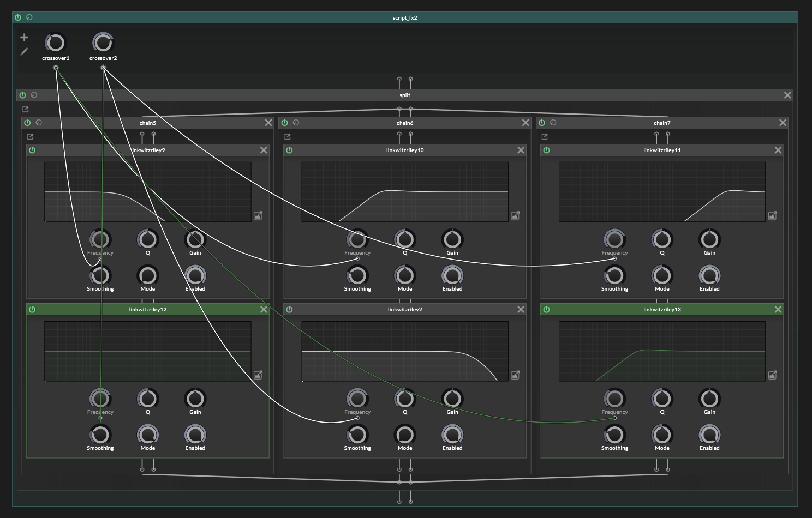Click linkwitzriley2 filter response graph
The width and height of the screenshot is (812, 518).
405,351
